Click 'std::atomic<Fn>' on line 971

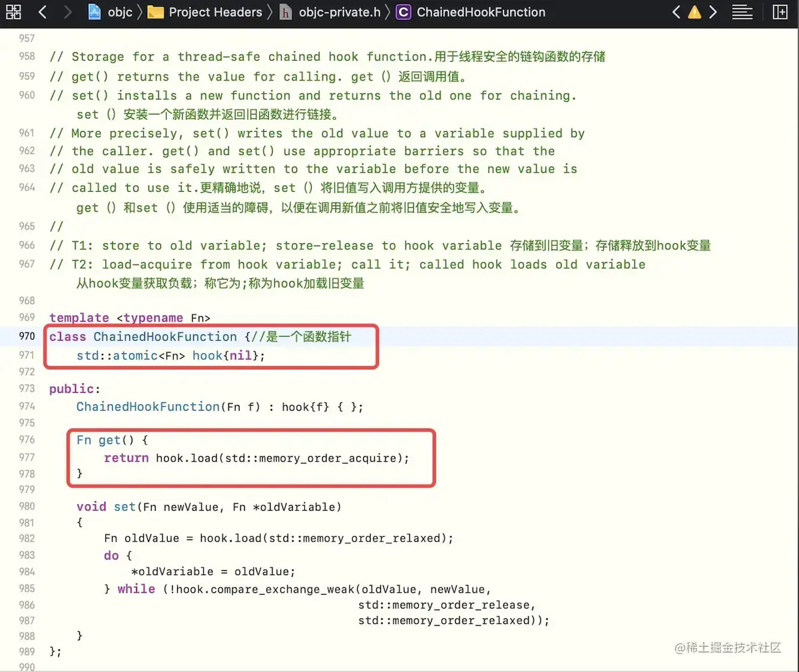point(131,355)
